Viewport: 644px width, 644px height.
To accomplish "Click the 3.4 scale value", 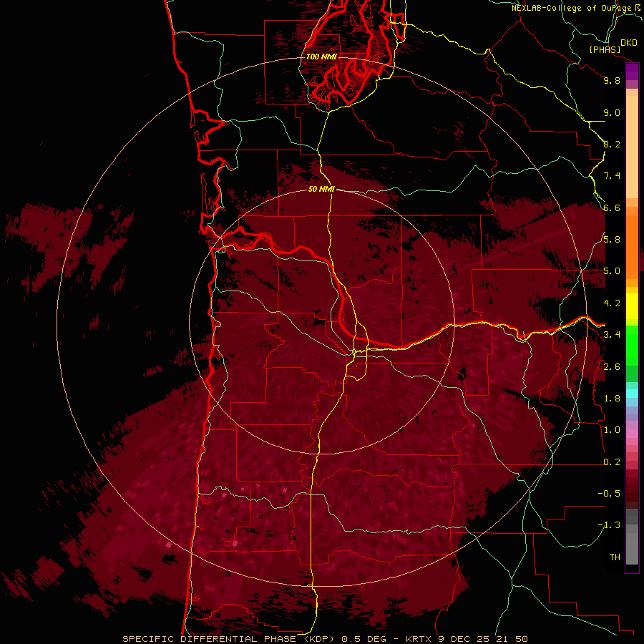I will click(612, 335).
